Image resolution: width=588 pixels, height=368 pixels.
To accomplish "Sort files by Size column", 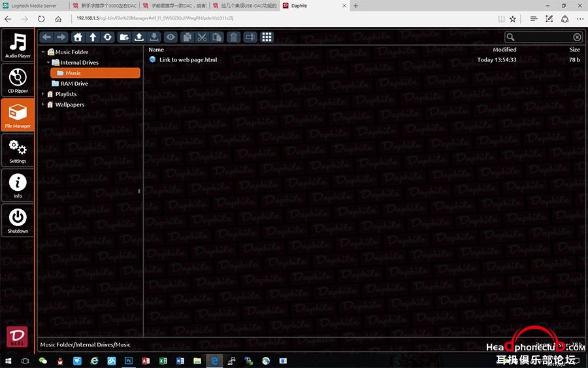I will point(574,50).
